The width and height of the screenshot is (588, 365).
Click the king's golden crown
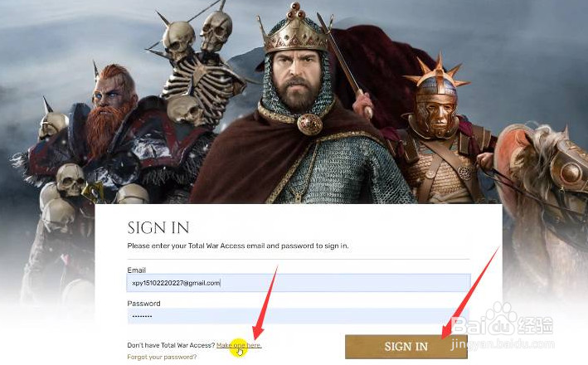[296, 32]
